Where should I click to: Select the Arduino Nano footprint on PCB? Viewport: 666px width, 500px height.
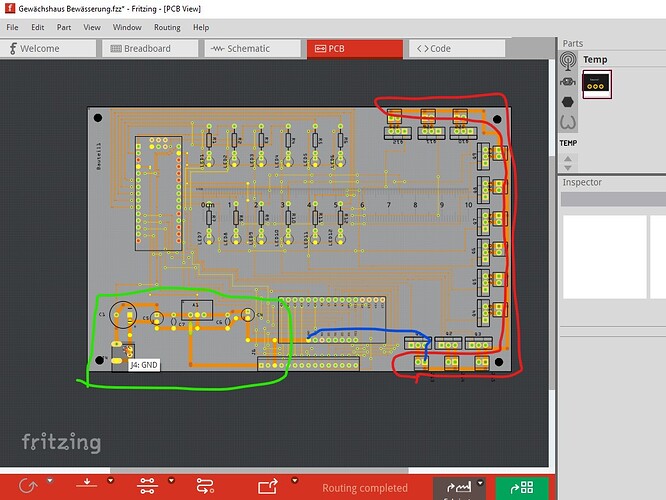[158, 193]
